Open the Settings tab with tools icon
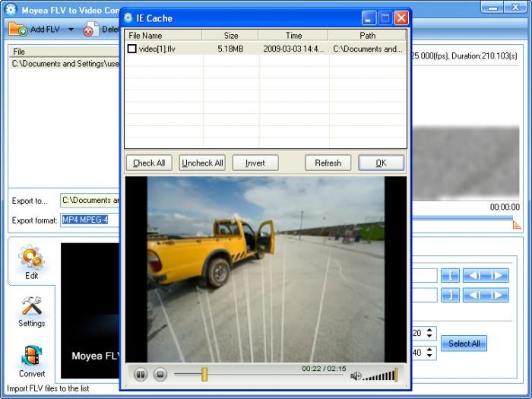532x399 pixels. tap(32, 312)
